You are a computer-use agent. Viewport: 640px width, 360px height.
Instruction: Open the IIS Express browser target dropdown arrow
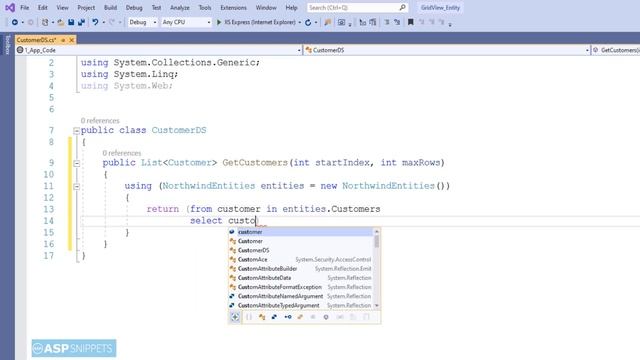pos(300,22)
